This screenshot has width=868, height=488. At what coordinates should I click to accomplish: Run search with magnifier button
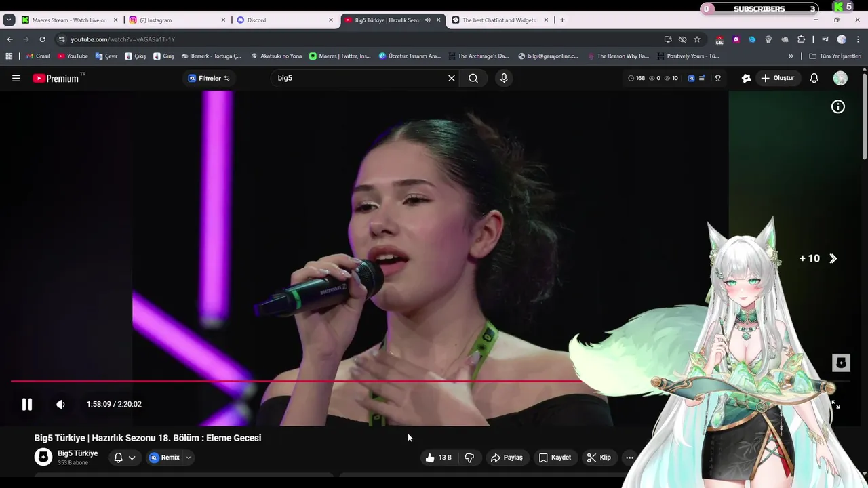[473, 78]
